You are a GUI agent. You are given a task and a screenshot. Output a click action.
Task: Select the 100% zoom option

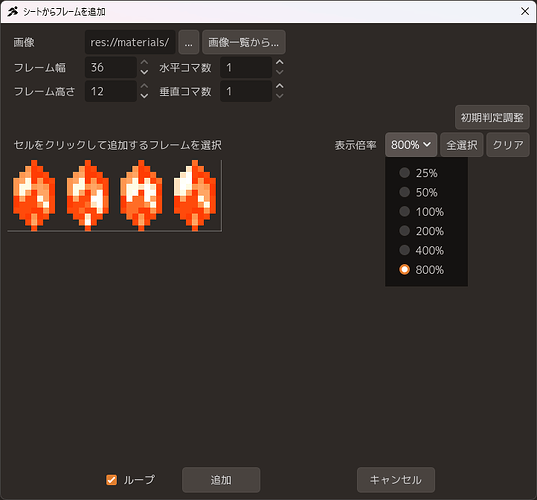pos(426,212)
